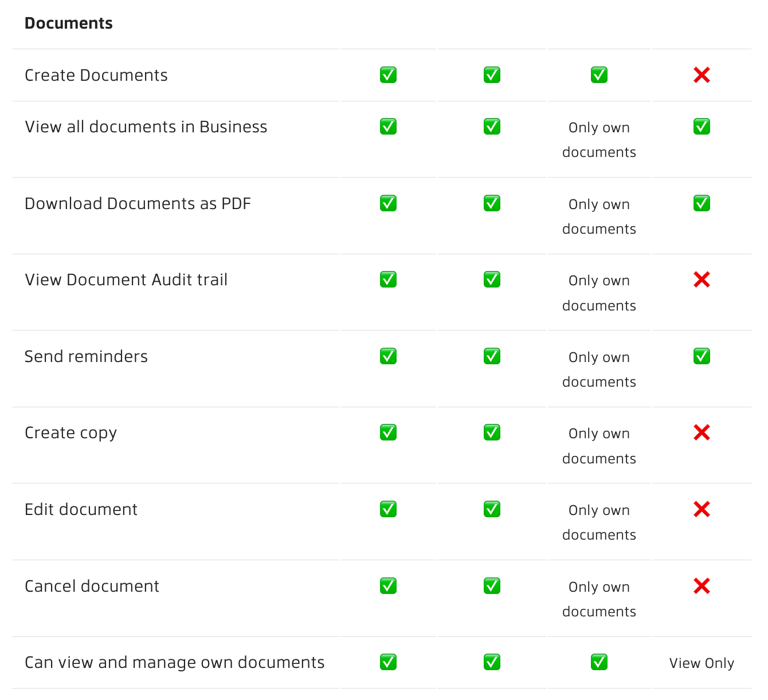Select "View all documents in Business" label
Viewport: 768px width, 700px height.
point(146,127)
